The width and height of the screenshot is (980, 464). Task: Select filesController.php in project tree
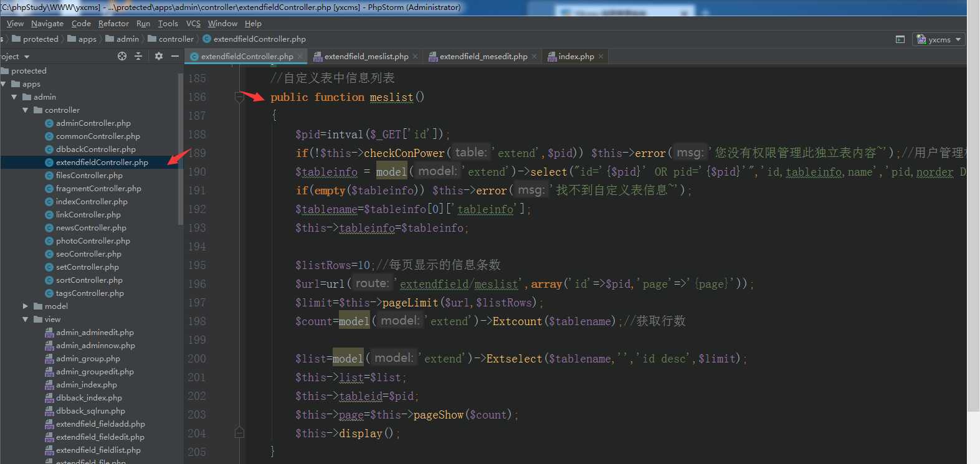click(89, 176)
